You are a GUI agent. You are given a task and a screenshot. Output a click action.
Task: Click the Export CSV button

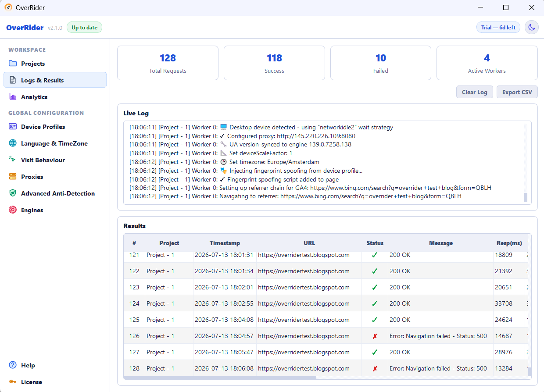pos(517,92)
